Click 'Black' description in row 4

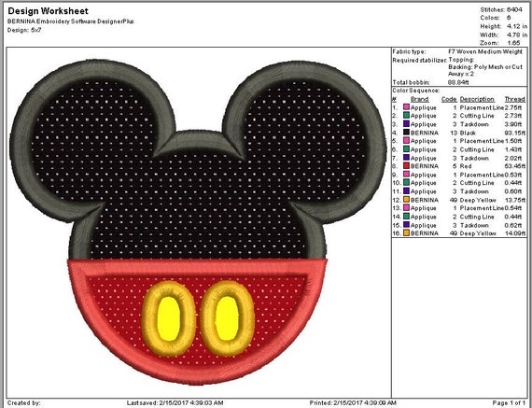coord(468,133)
